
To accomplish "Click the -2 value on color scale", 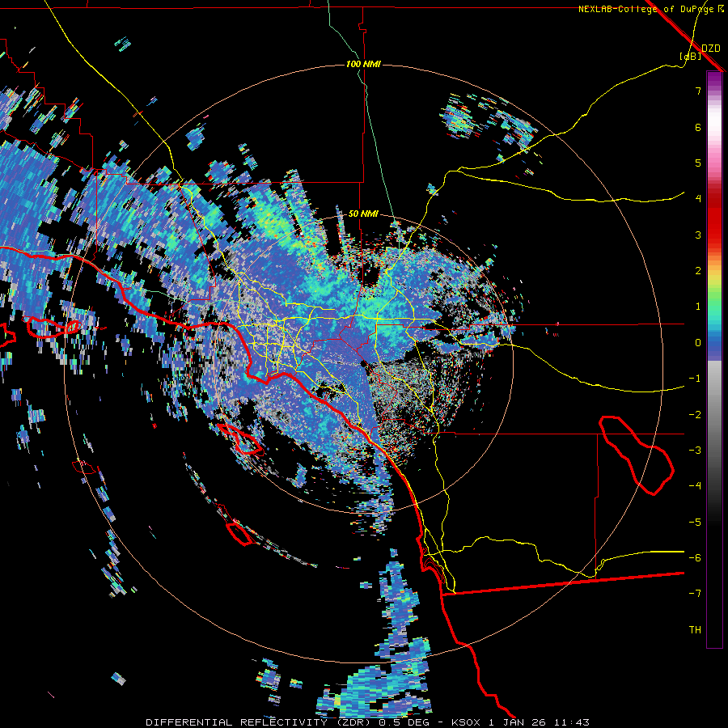I will pos(695,415).
